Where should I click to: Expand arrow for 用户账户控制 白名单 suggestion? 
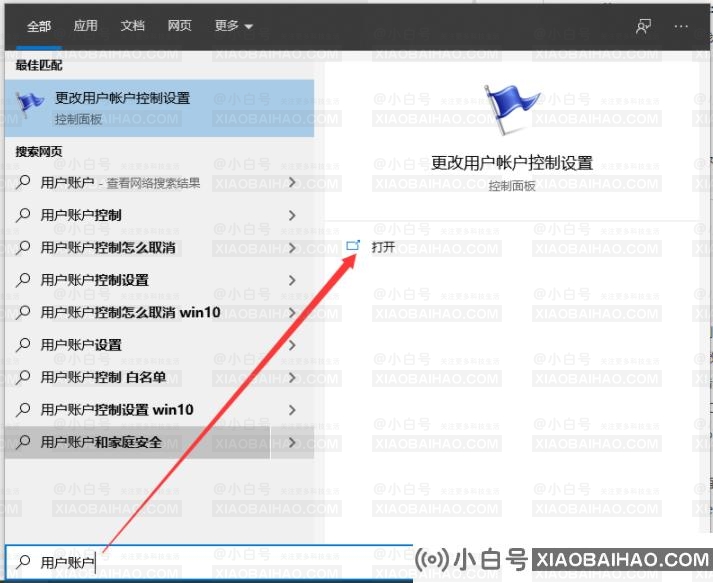click(292, 377)
